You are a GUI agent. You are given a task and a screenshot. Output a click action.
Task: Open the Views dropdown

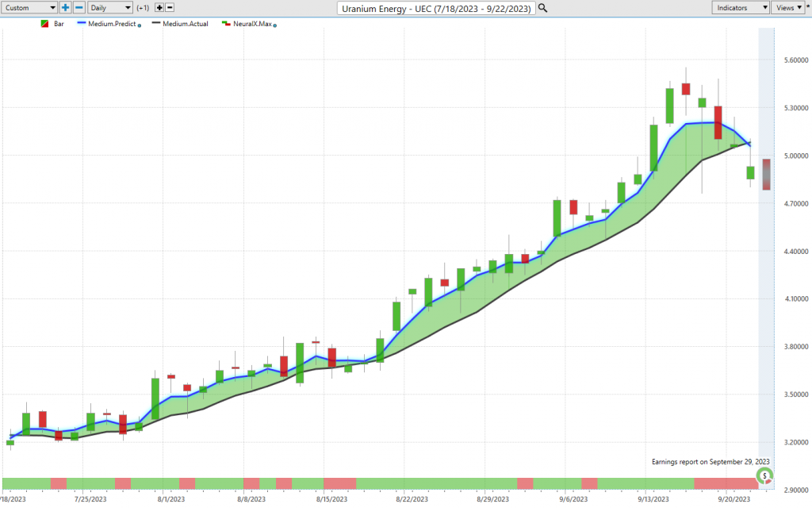click(x=788, y=8)
